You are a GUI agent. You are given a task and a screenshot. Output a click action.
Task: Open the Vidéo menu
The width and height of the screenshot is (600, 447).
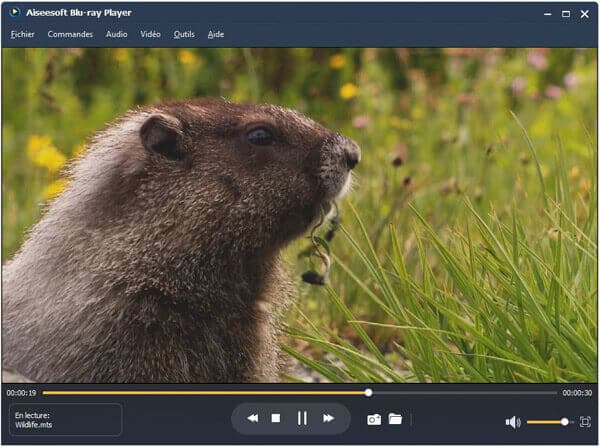[x=150, y=34]
